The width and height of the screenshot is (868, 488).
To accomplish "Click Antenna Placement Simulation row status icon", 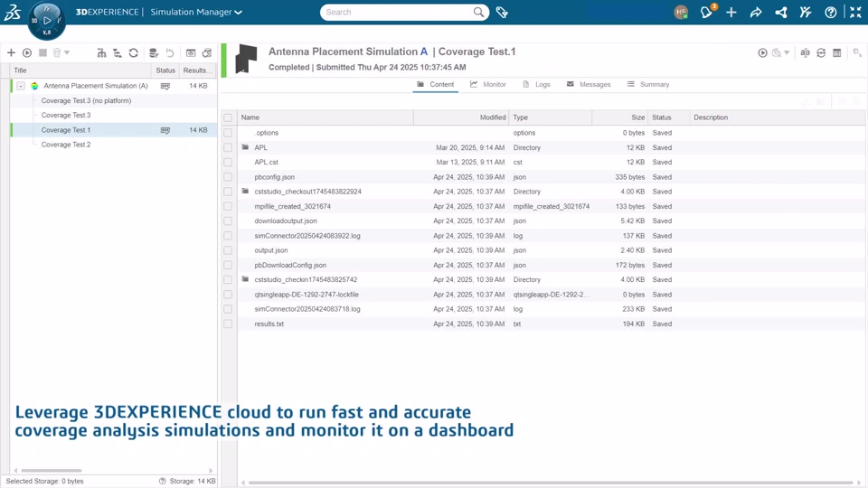I will click(x=165, y=86).
